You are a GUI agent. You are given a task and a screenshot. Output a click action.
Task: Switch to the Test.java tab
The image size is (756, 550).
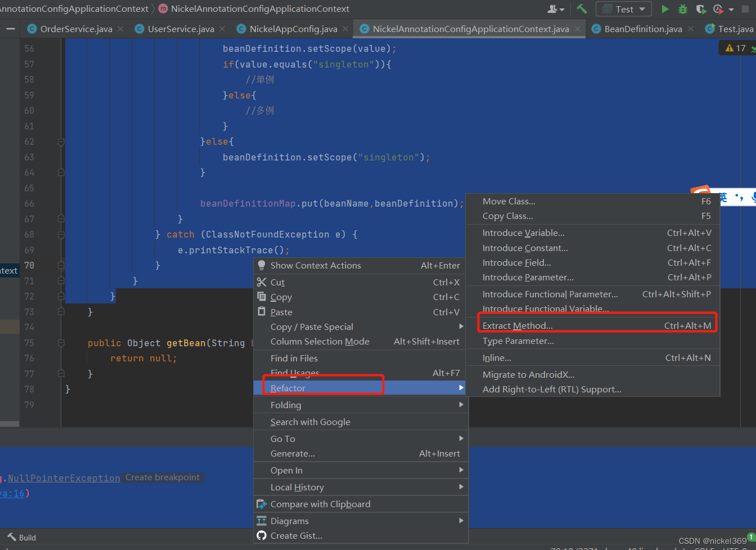[729, 29]
